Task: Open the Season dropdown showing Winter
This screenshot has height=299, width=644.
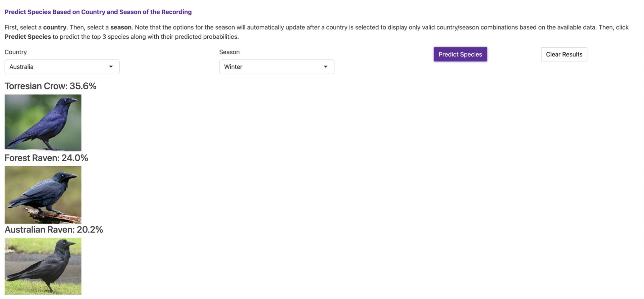Action: click(x=277, y=67)
